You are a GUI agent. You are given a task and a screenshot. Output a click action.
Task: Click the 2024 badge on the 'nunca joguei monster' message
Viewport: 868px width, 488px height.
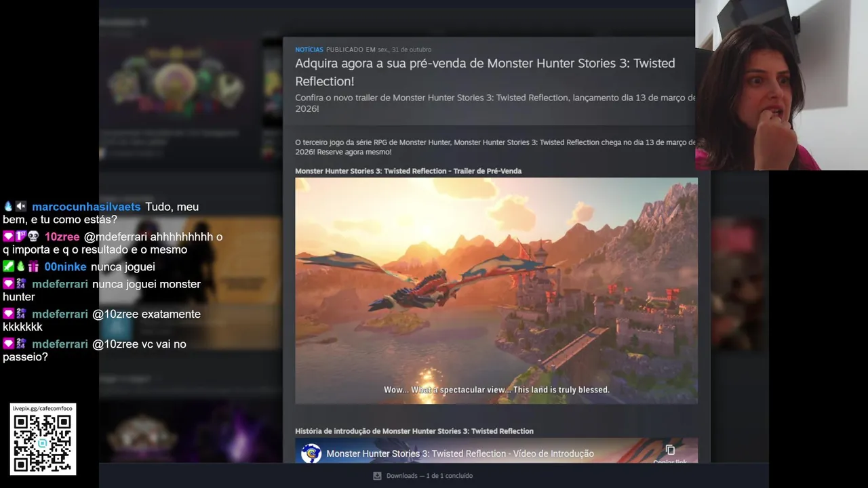21,284
